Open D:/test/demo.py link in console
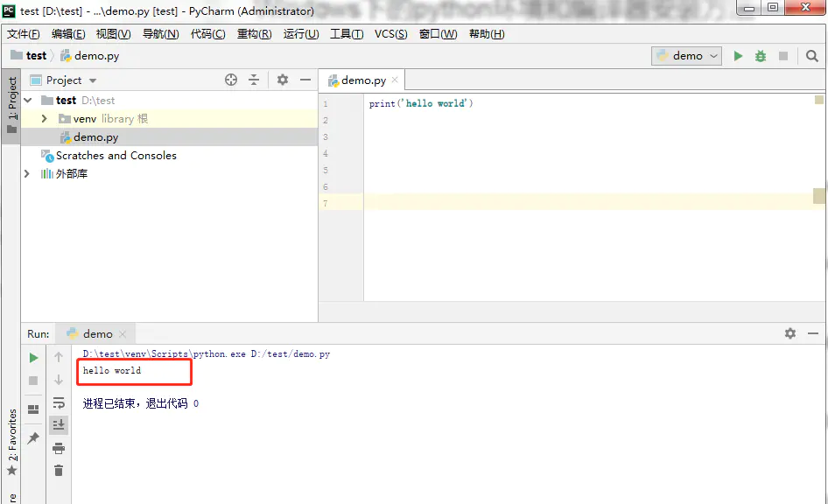This screenshot has width=828, height=504. 290,354
